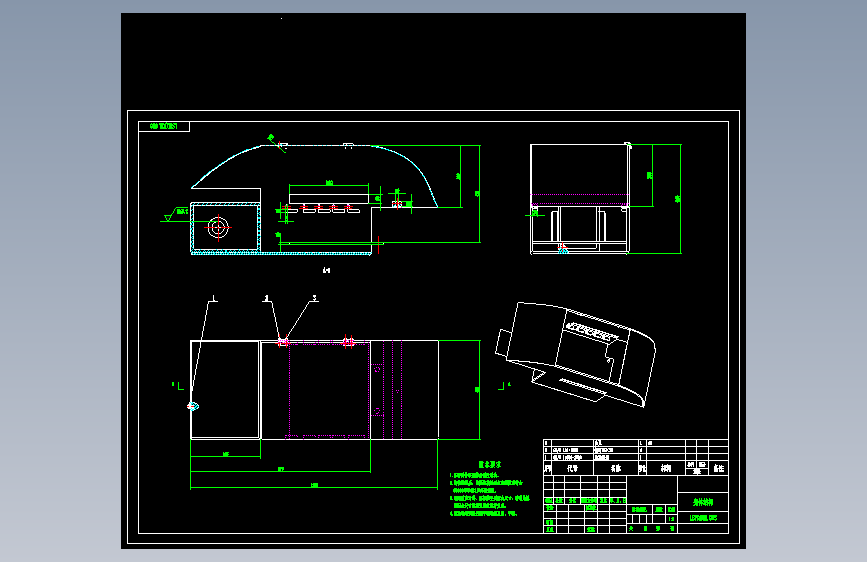
Task: Click the drawing number box in the sheet's corner
Action: (164, 127)
